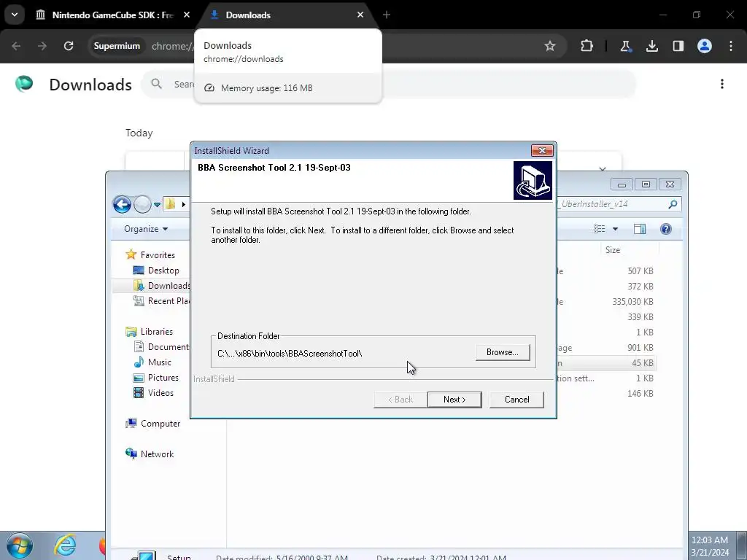Click the Supermium site chip
This screenshot has width=747, height=560.
tap(117, 46)
